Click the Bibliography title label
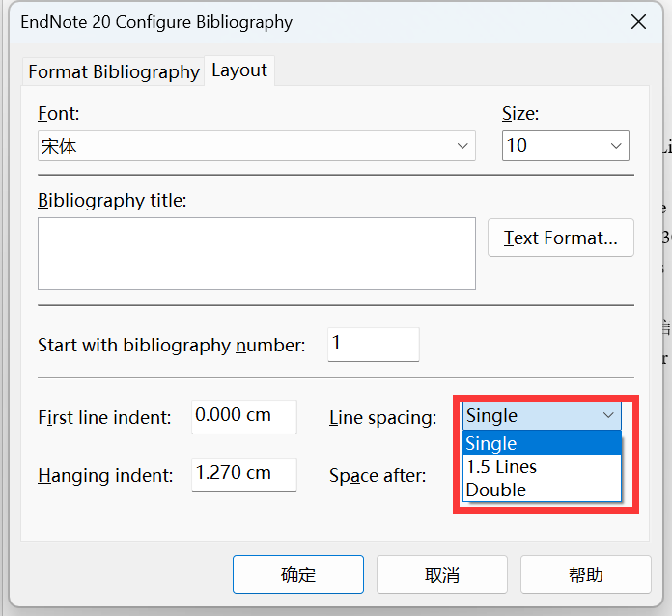672x616 pixels. [x=112, y=201]
